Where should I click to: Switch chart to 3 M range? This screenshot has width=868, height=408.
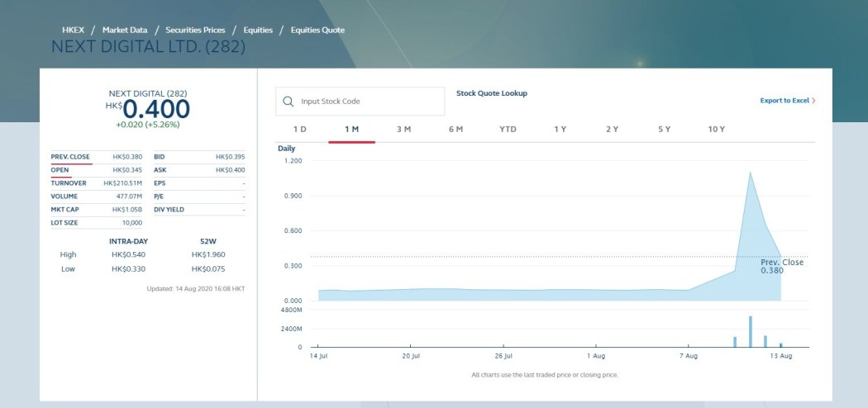coord(403,129)
